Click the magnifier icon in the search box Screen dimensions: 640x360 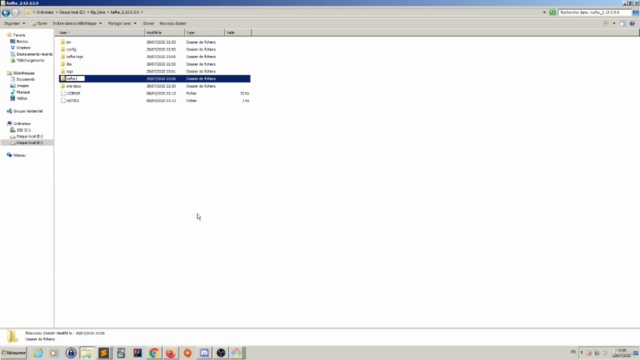[x=636, y=13]
